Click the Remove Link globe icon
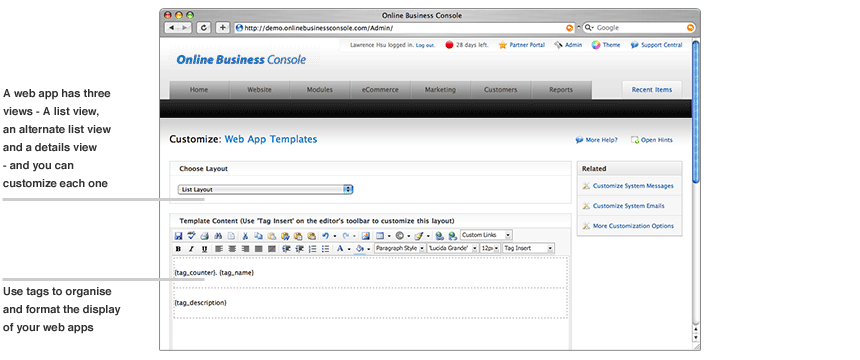The width and height of the screenshot is (860, 360). 452,236
